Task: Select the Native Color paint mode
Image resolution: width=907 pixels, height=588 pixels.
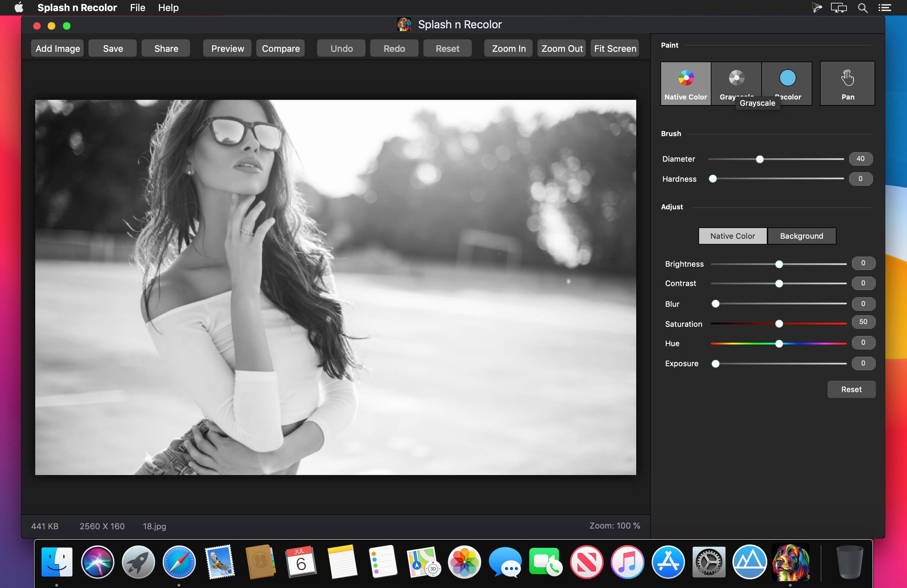Action: [686, 81]
